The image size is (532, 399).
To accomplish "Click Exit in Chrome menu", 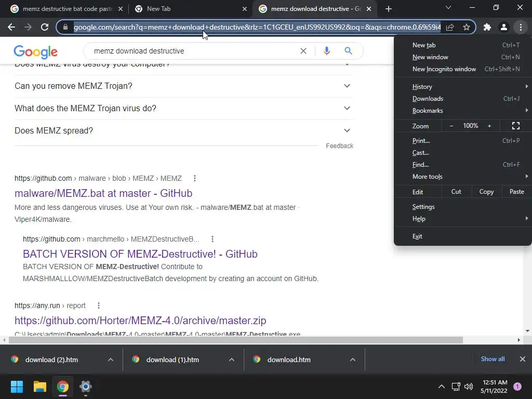I will [x=463, y=236].
